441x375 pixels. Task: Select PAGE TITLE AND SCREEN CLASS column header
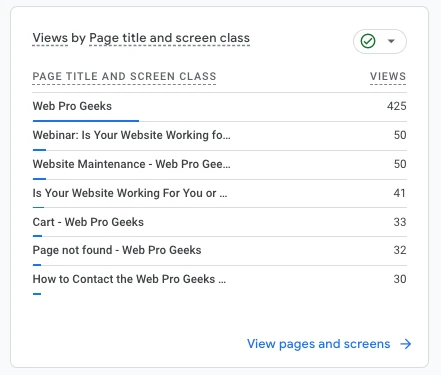pyautogui.click(x=124, y=76)
